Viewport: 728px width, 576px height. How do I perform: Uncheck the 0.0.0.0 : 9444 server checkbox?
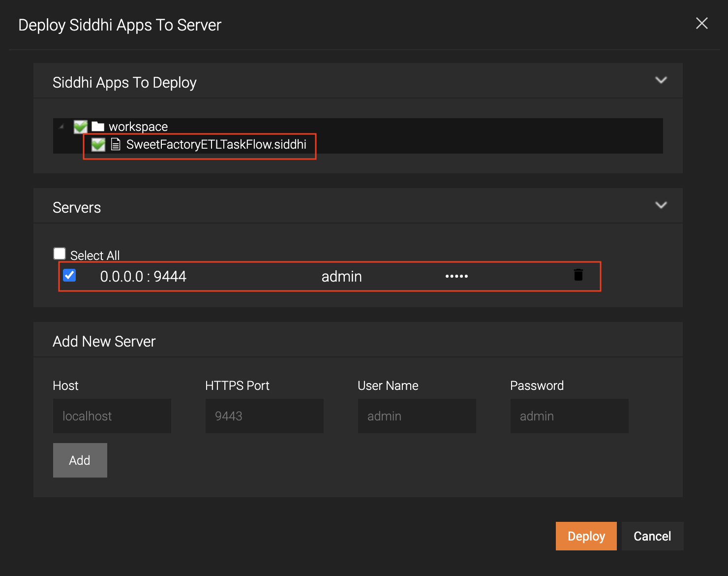point(69,275)
